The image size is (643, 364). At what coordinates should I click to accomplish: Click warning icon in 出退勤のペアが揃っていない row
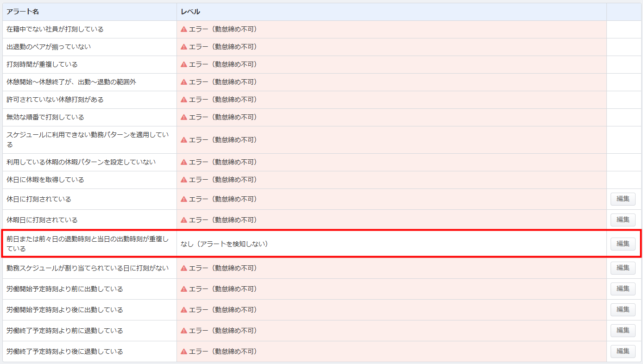[184, 47]
